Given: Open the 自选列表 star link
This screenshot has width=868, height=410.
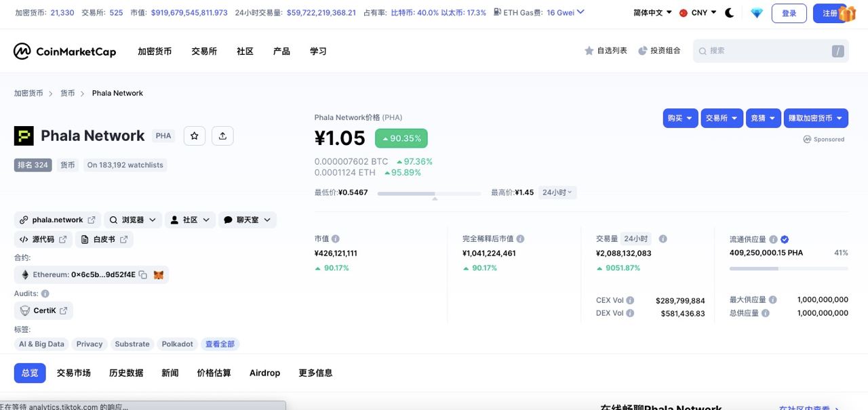Looking at the screenshot, I should tap(606, 51).
